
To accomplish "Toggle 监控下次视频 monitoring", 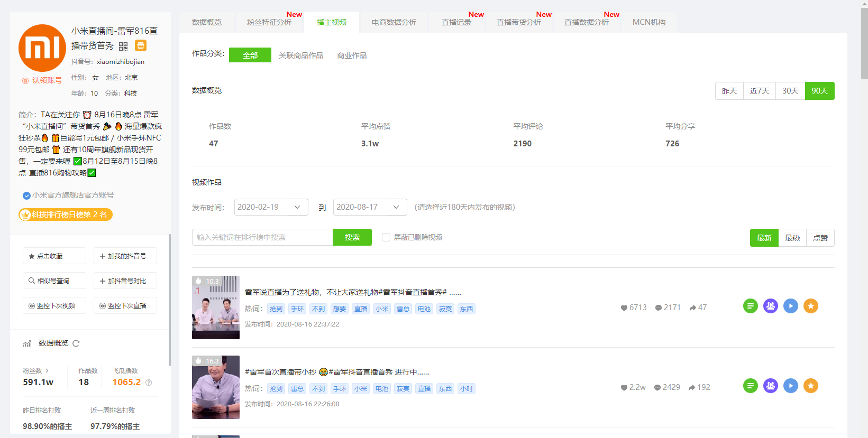I will click(54, 305).
